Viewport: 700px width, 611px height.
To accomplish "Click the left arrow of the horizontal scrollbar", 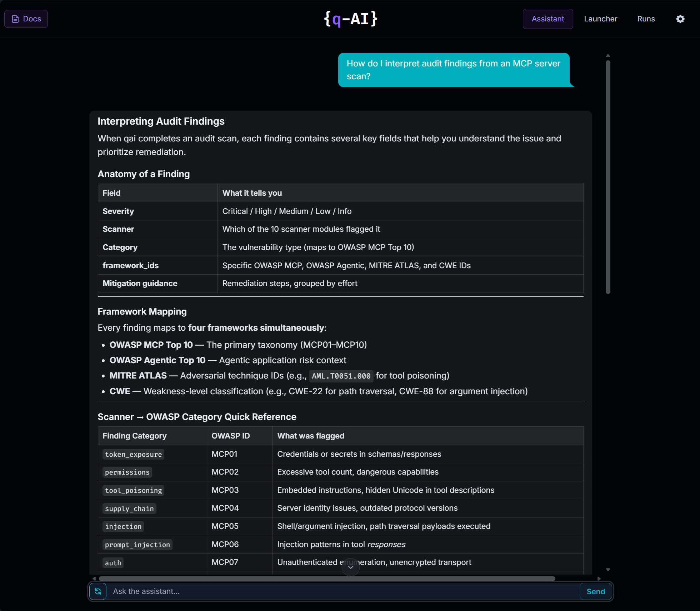I will tap(94, 579).
